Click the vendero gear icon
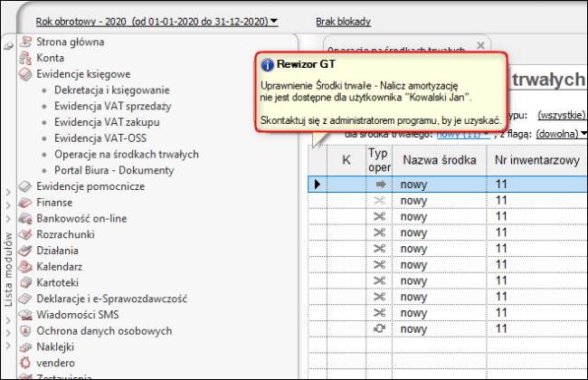This screenshot has height=380, width=588. point(25,363)
